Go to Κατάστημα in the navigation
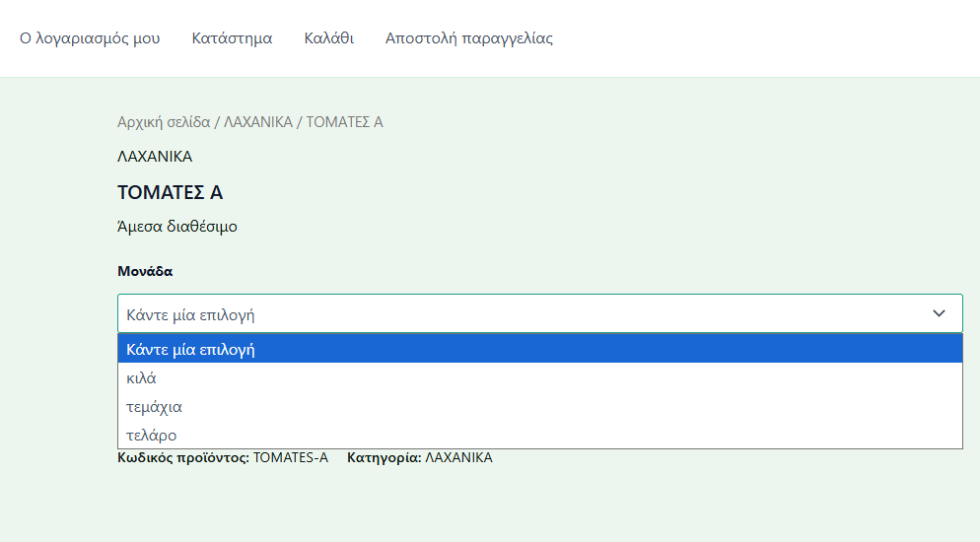Image resolution: width=980 pixels, height=542 pixels. [x=232, y=38]
